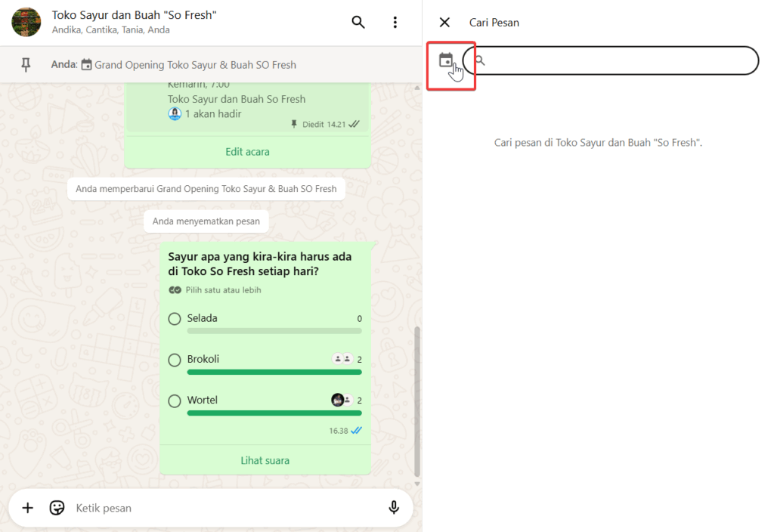The image size is (774, 532).
Task: Start voice recording with microphone icon
Action: [394, 508]
